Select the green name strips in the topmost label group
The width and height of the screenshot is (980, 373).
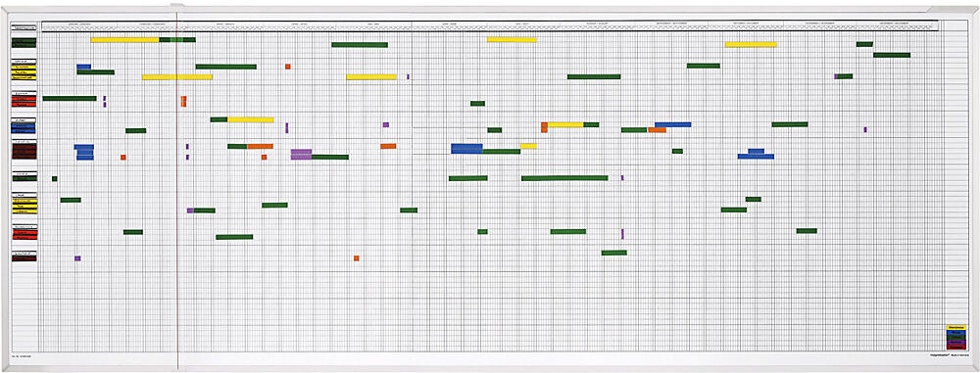[x=24, y=43]
